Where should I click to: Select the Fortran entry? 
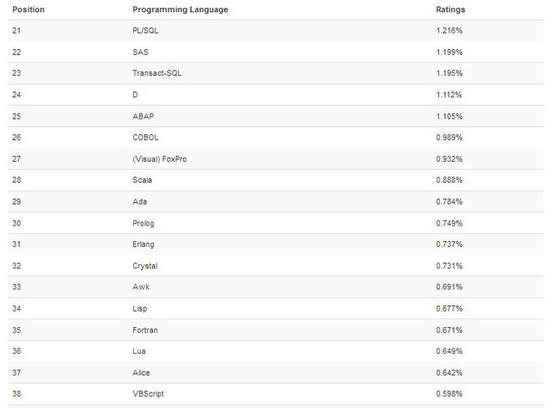[x=145, y=330]
